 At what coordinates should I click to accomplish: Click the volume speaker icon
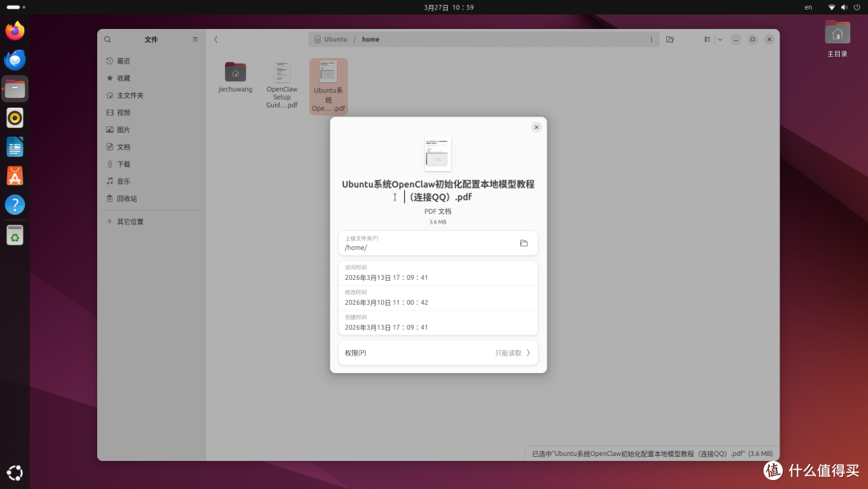tap(844, 7)
